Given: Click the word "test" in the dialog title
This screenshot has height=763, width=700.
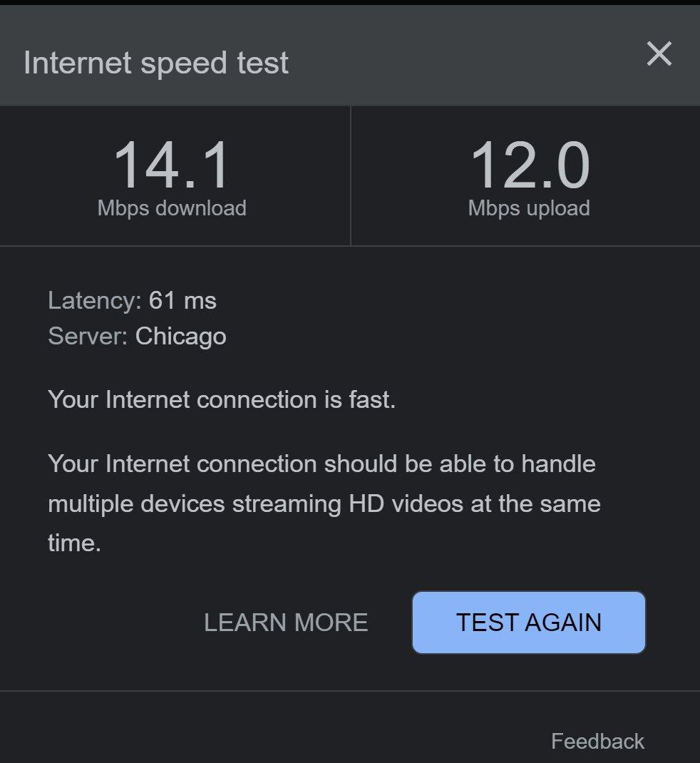Looking at the screenshot, I should 264,63.
